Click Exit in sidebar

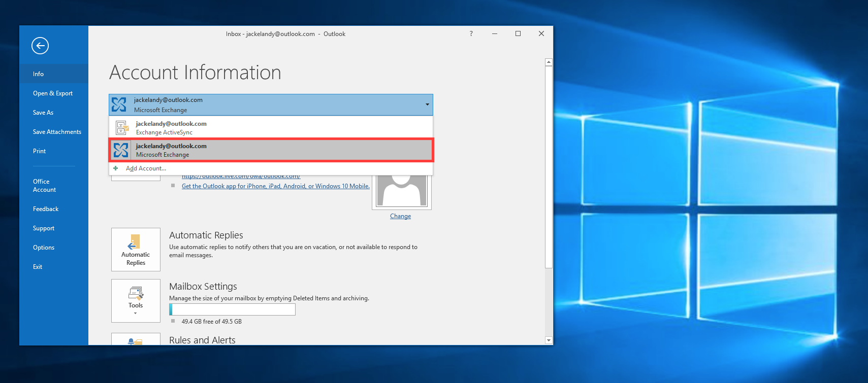click(53, 267)
